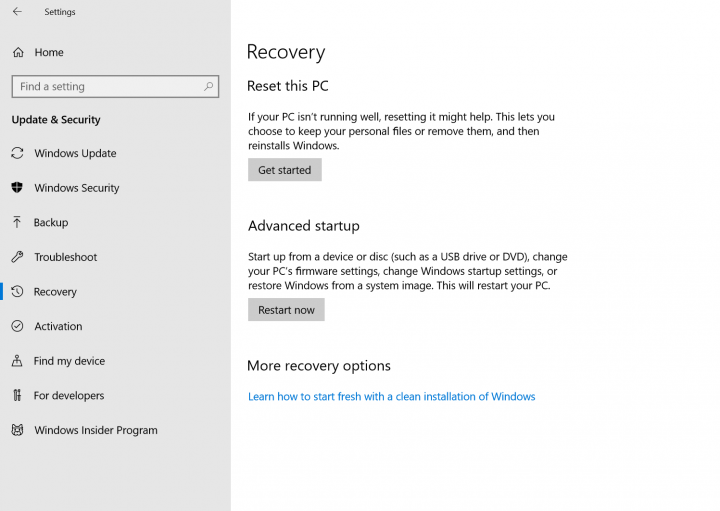Click the Activation checkmark circle icon
The height and width of the screenshot is (511, 720).
pyautogui.click(x=17, y=326)
